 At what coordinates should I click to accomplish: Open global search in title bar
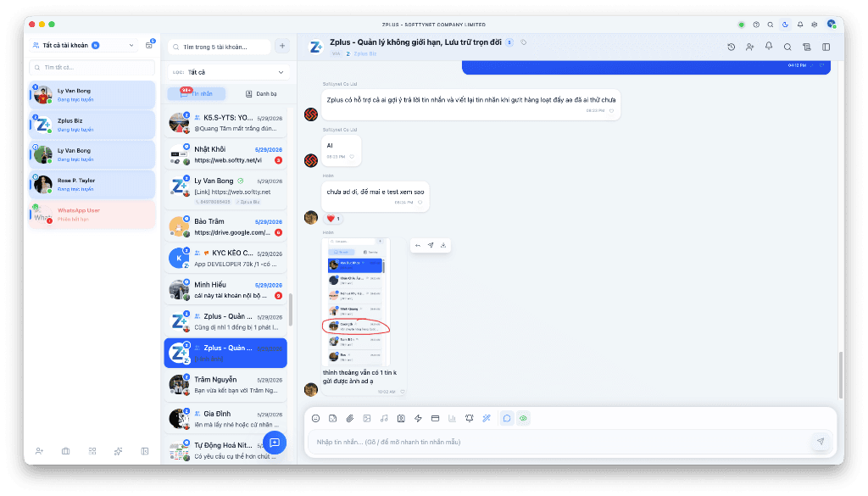click(x=771, y=25)
